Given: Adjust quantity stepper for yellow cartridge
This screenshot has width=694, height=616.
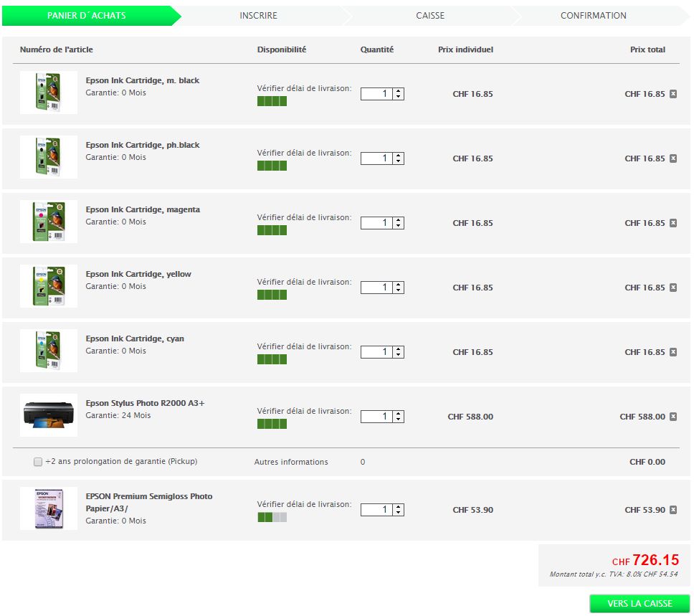Looking at the screenshot, I should click(x=399, y=288).
